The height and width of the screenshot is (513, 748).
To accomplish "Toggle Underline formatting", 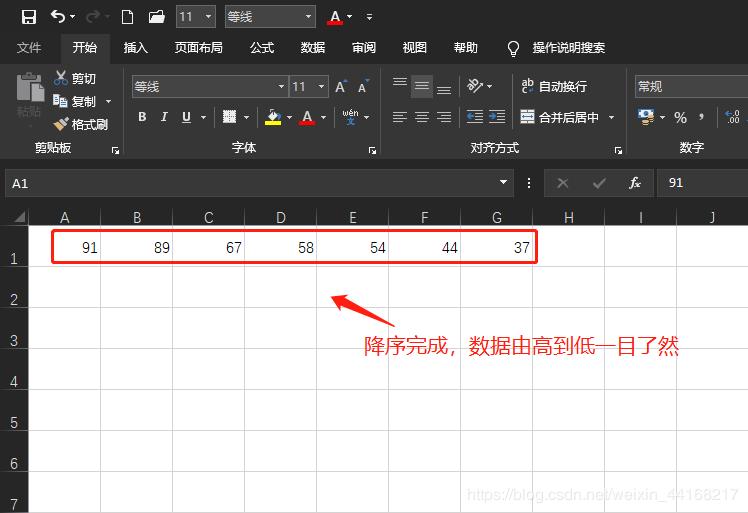I will click(x=187, y=117).
